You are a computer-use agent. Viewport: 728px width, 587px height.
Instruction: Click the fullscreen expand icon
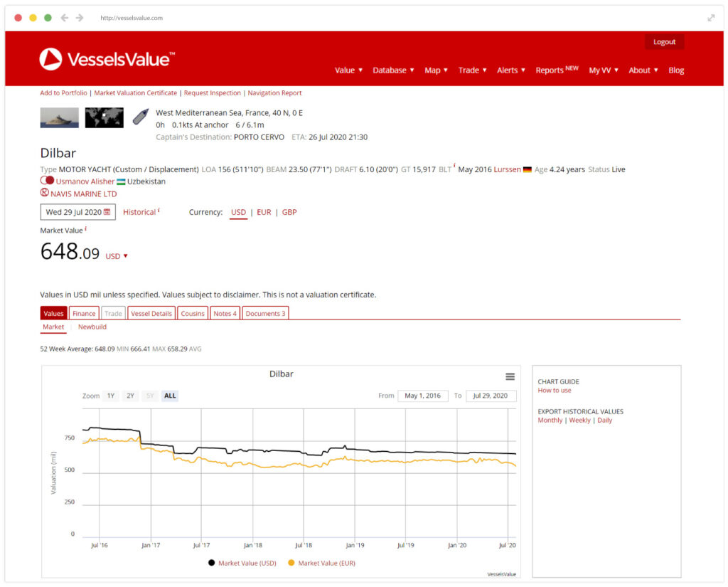click(x=711, y=18)
